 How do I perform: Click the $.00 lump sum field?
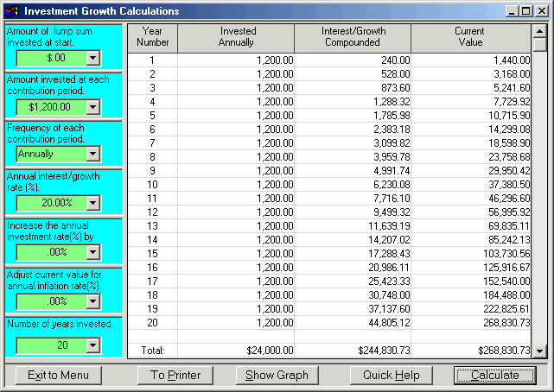(x=52, y=58)
